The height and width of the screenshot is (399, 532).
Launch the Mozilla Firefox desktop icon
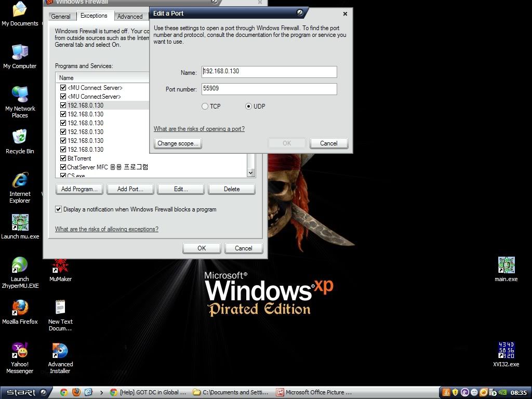tap(20, 309)
